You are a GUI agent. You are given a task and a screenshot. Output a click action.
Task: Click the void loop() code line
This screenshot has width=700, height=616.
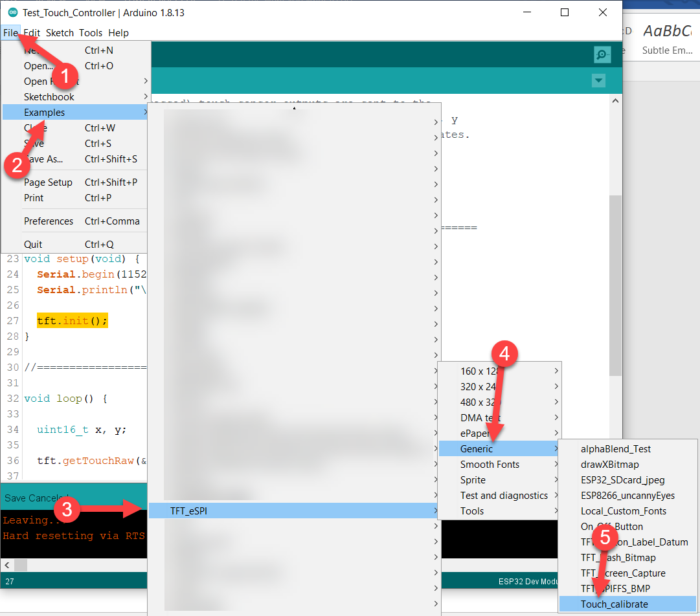coord(65,399)
